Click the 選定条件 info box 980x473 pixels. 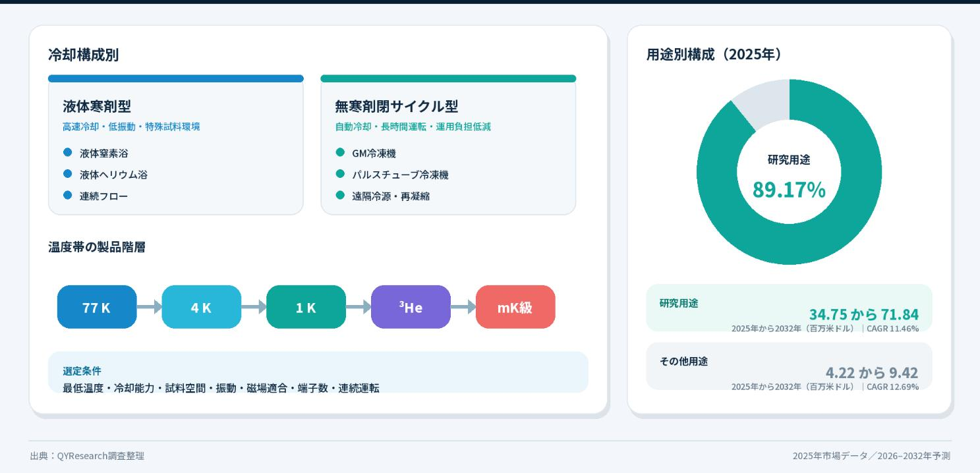click(x=318, y=372)
